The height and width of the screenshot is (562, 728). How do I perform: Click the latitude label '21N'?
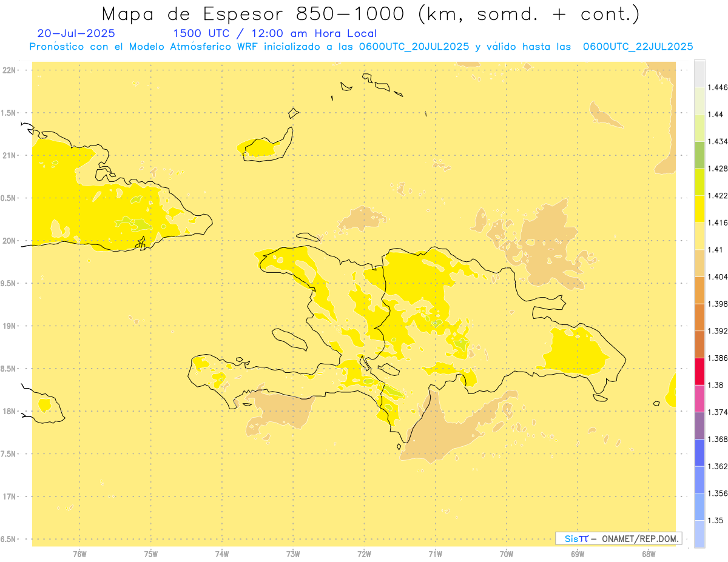(9, 155)
